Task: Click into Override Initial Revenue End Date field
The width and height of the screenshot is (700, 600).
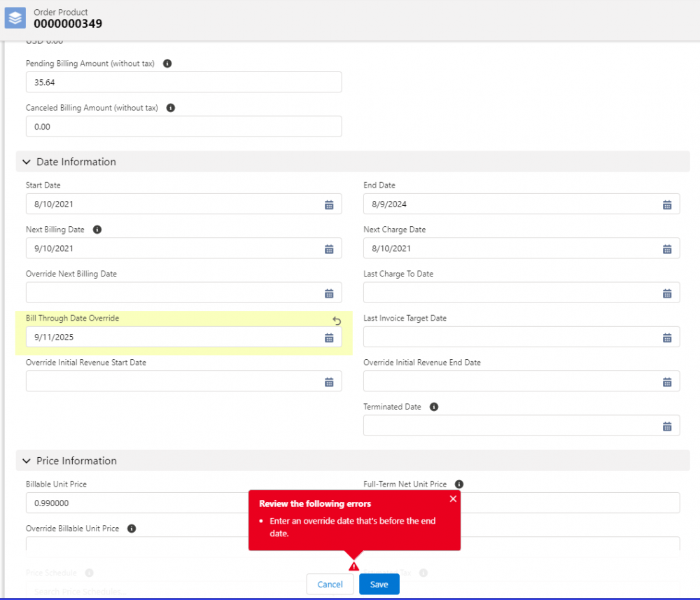Action: pyautogui.click(x=521, y=382)
